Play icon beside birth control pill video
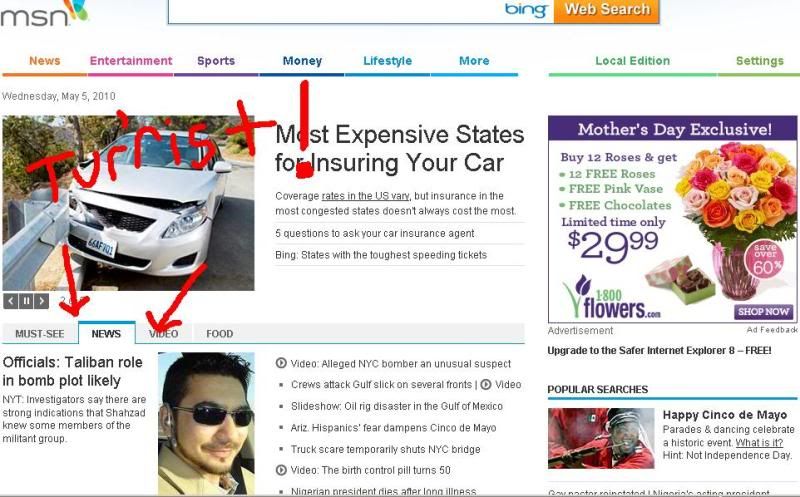 click(x=281, y=470)
